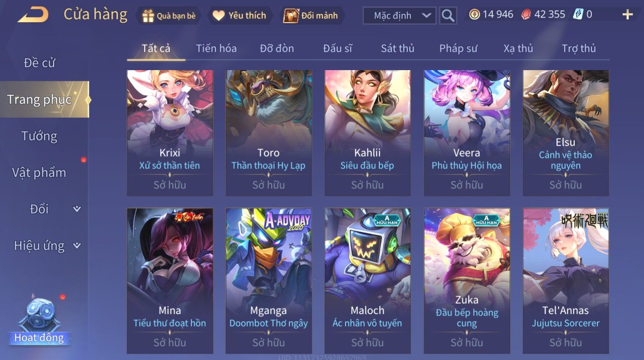This screenshot has width=644, height=360.
Task: Go to Tướng in sidebar
Action: (39, 136)
